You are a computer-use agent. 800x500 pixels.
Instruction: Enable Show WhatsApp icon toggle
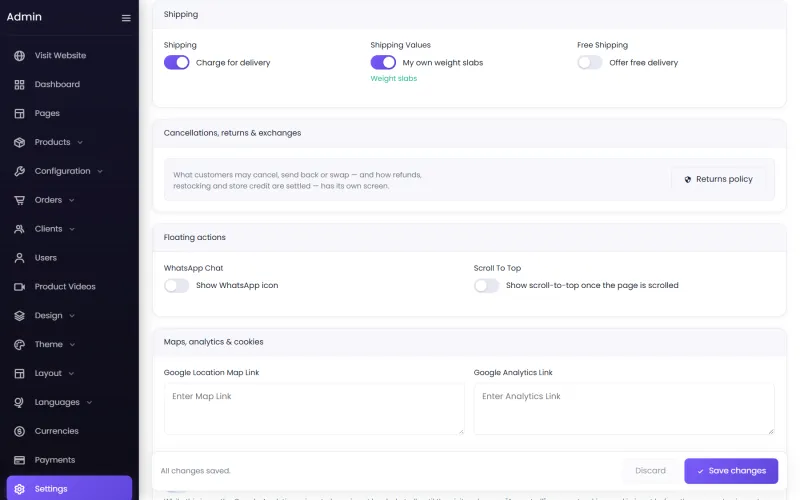pos(177,286)
